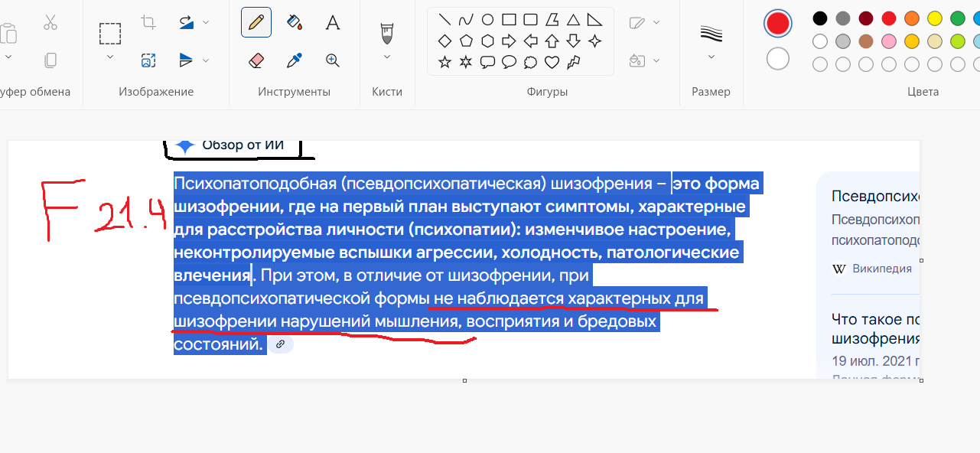The height and width of the screenshot is (453, 980).
Task: Pick the Diamond shape
Action: tap(444, 41)
